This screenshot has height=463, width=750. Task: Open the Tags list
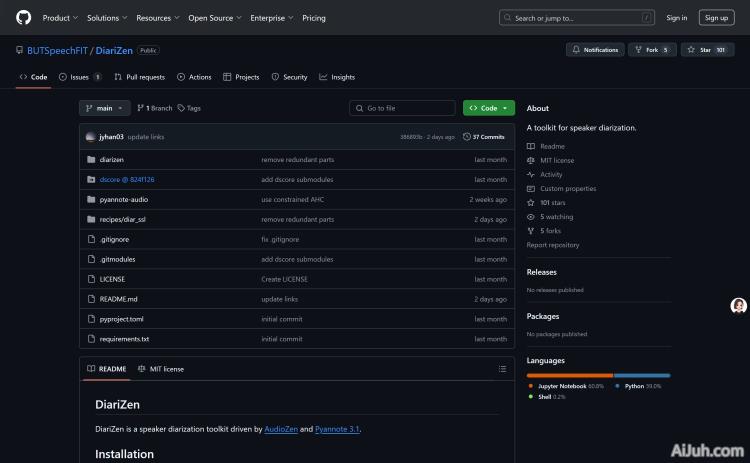pos(189,108)
